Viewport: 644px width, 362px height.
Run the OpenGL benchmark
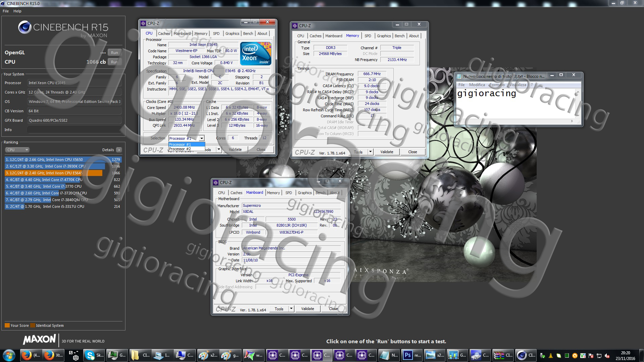pyautogui.click(x=114, y=53)
